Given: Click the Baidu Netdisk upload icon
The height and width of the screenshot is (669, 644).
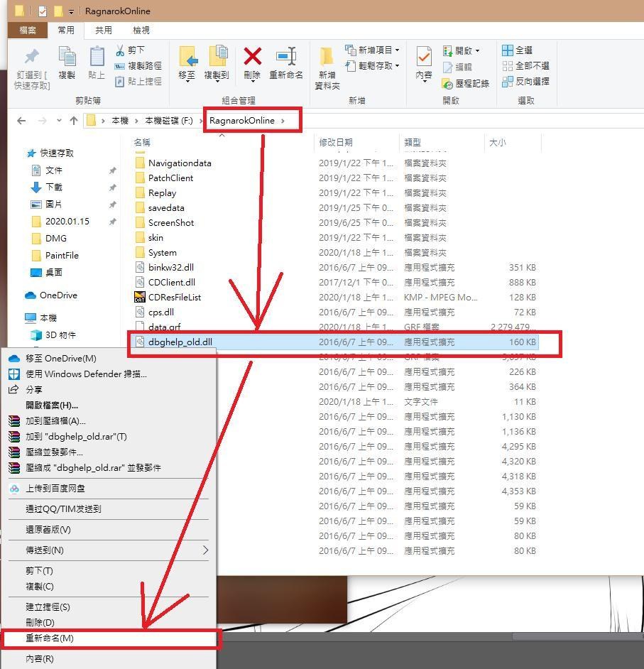Looking at the screenshot, I should (14, 489).
